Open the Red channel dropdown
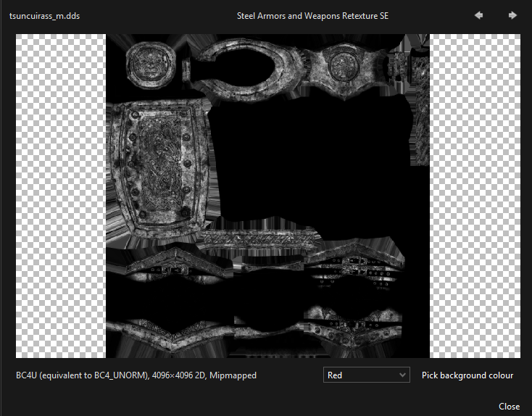The width and height of the screenshot is (532, 416). 367,375
